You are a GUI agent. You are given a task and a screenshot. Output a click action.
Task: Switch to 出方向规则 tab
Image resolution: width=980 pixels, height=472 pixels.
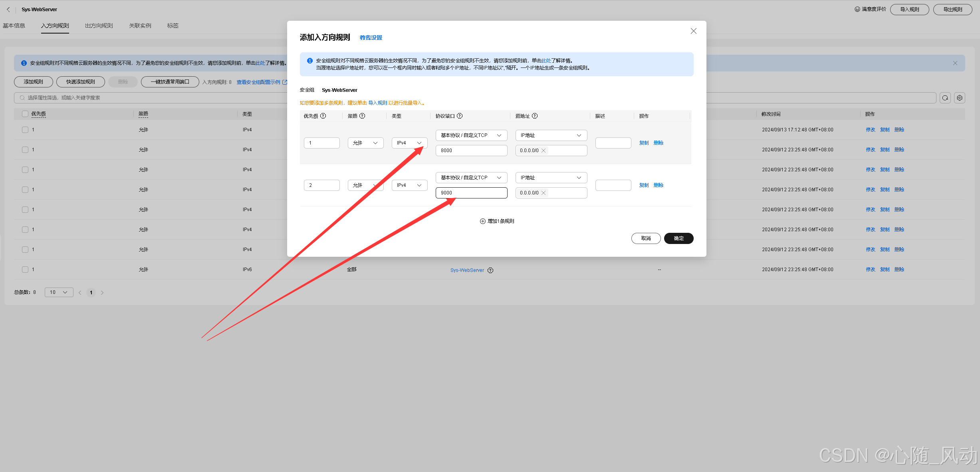tap(99, 26)
